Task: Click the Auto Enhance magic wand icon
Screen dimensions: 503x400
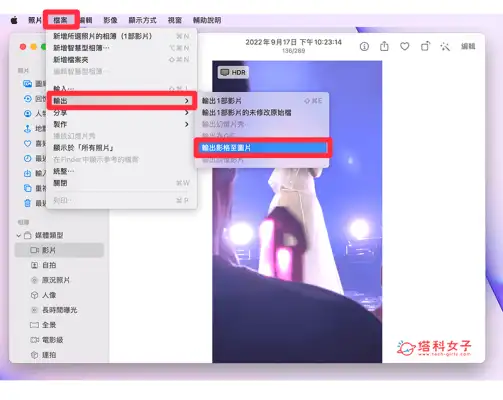Action: tap(445, 46)
